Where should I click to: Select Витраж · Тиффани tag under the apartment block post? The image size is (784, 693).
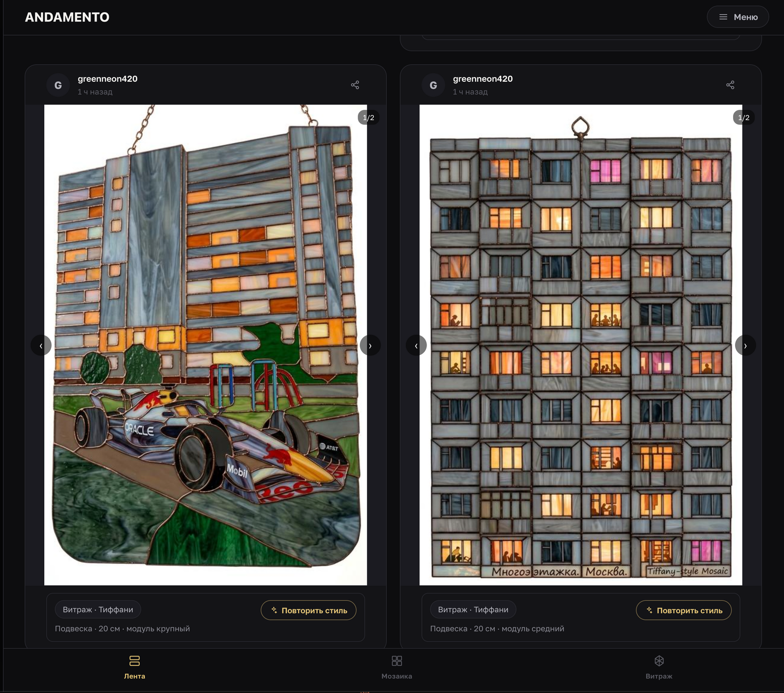coord(473,609)
